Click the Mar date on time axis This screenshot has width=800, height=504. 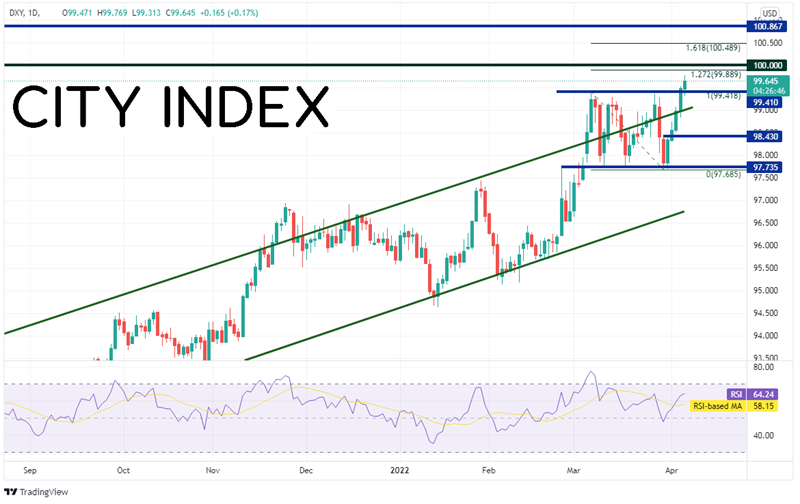pyautogui.click(x=573, y=470)
